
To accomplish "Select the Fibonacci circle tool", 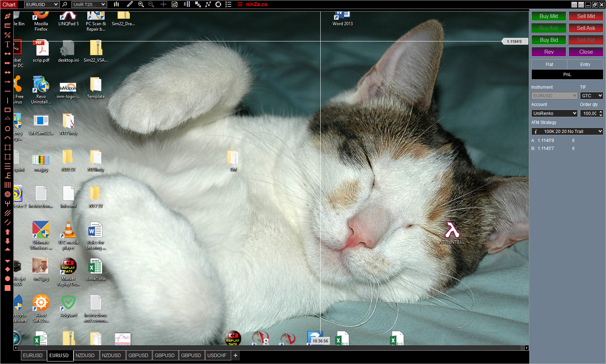I will tap(7, 194).
